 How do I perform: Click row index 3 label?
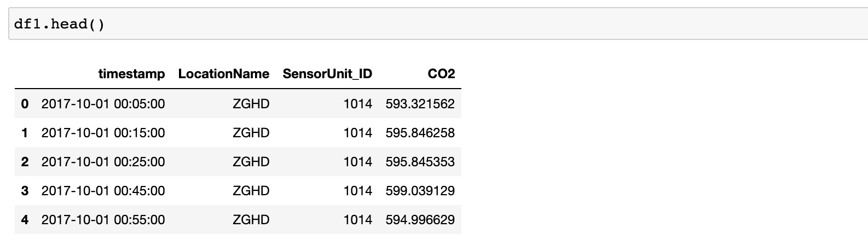tap(25, 191)
